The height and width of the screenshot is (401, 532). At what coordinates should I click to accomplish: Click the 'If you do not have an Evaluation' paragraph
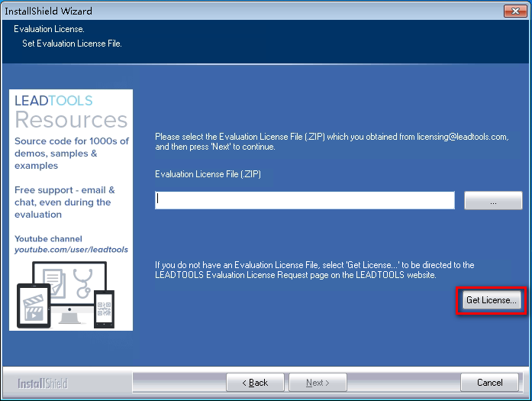tap(314, 270)
